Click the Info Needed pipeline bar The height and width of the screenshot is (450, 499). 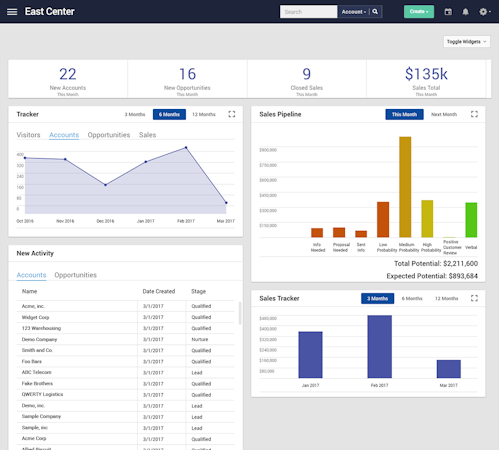click(x=317, y=233)
